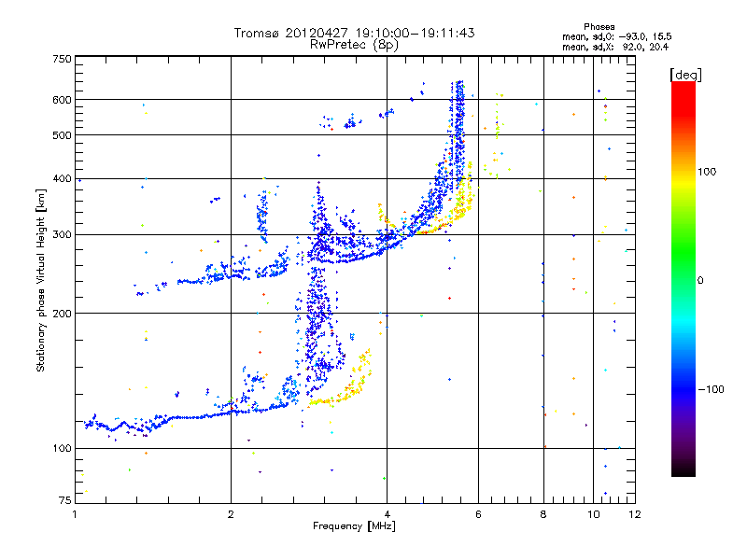Click the x-axis tick label '6'

[478, 514]
